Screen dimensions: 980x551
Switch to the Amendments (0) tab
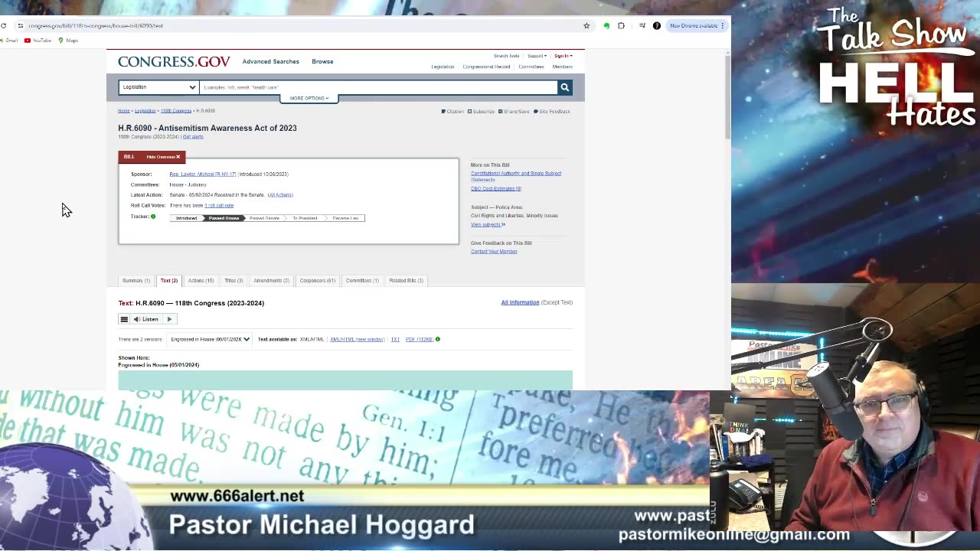tap(271, 281)
